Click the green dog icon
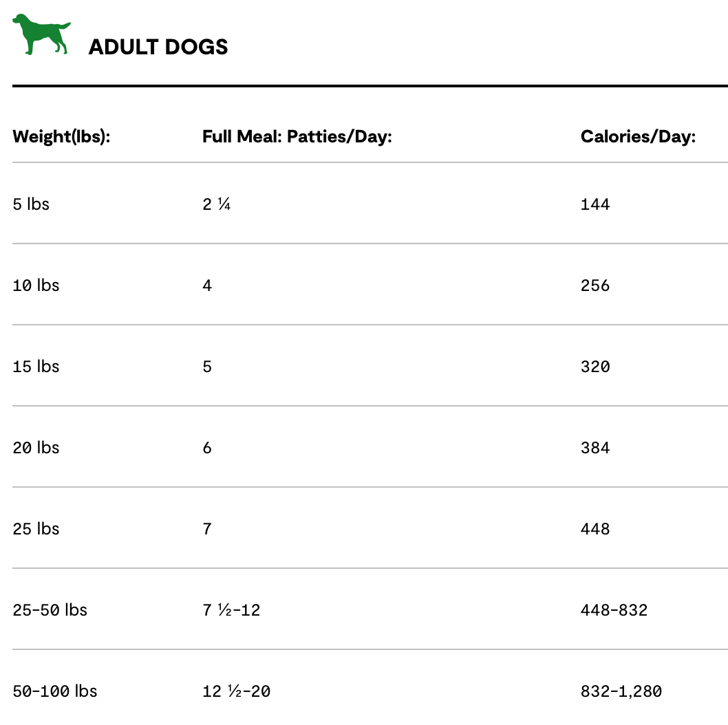 (41, 34)
